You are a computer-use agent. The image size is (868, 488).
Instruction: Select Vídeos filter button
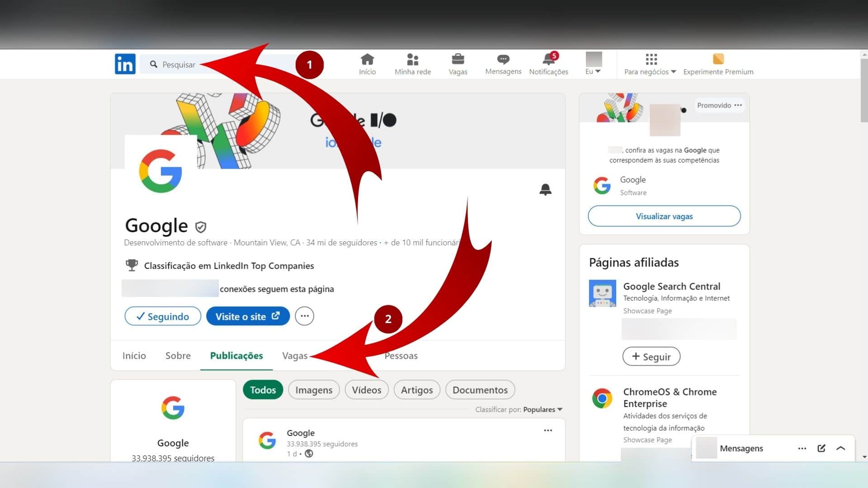coord(366,389)
